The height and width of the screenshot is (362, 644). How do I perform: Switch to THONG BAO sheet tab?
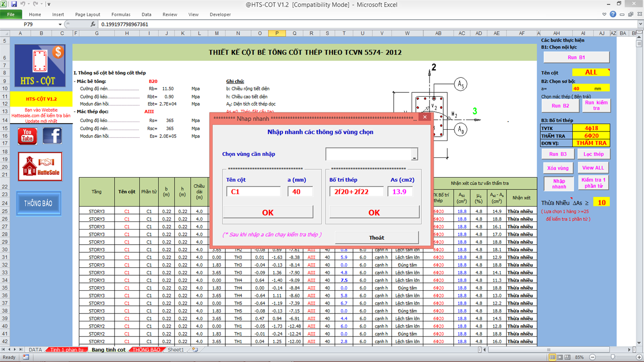pos(147,350)
